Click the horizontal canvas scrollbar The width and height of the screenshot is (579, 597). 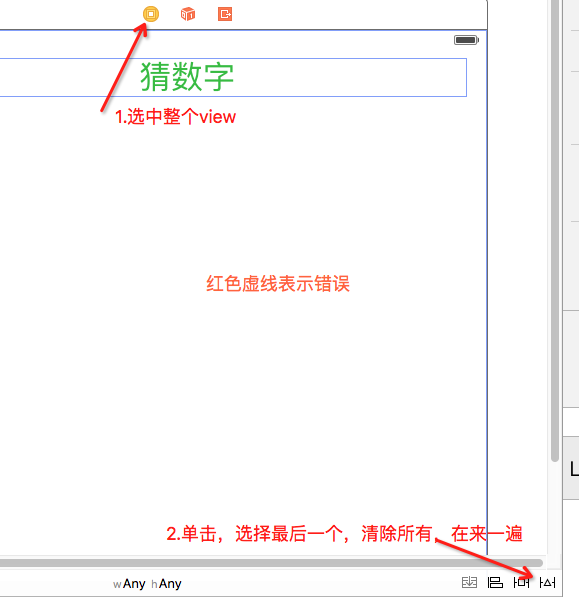(271, 563)
